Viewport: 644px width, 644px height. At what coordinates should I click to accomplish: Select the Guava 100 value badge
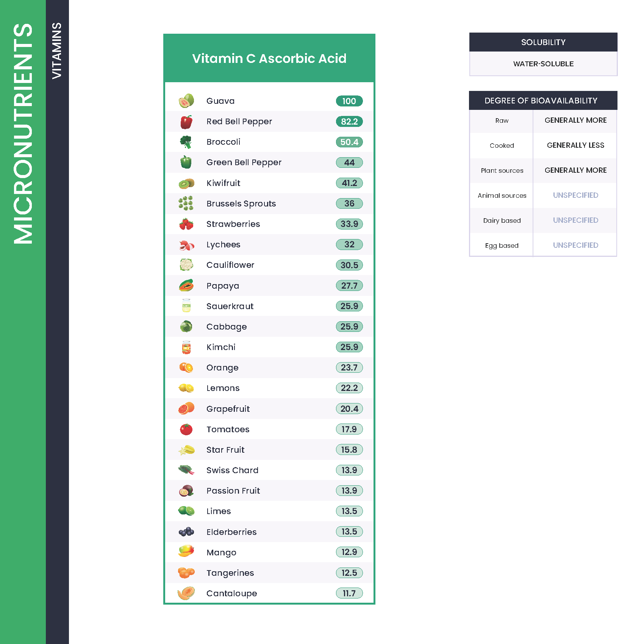pos(349,101)
